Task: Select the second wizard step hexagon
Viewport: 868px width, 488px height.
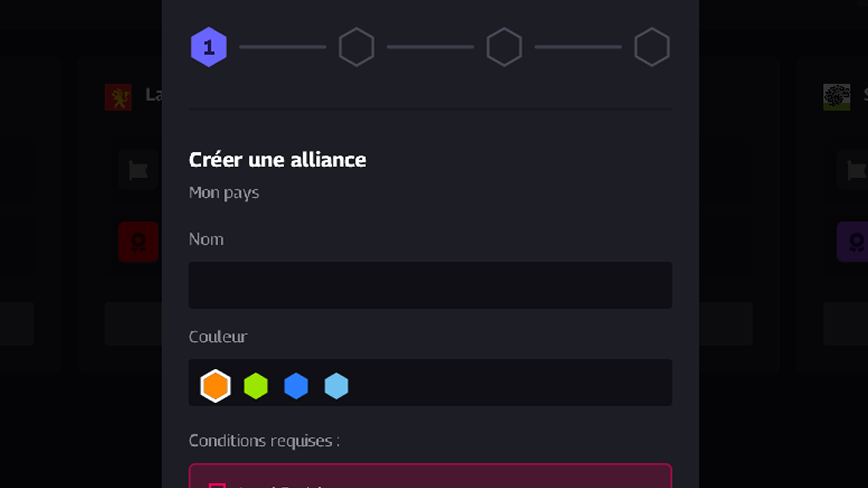Action: click(x=357, y=47)
